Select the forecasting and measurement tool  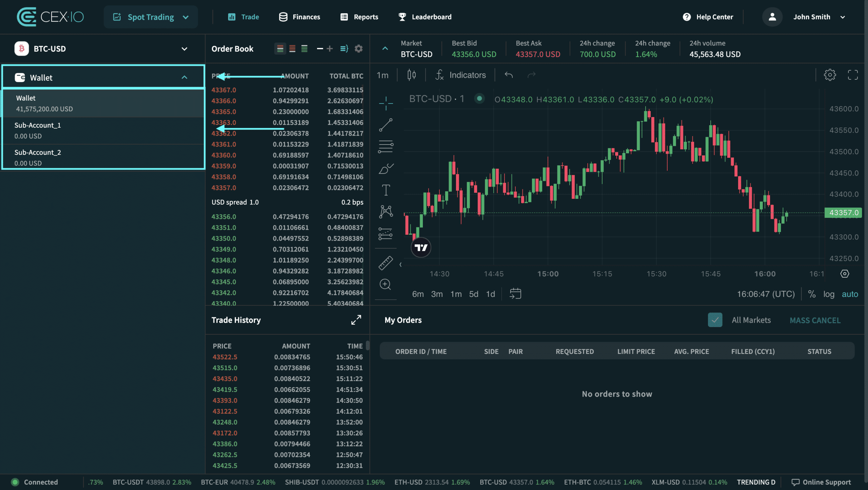click(x=386, y=233)
